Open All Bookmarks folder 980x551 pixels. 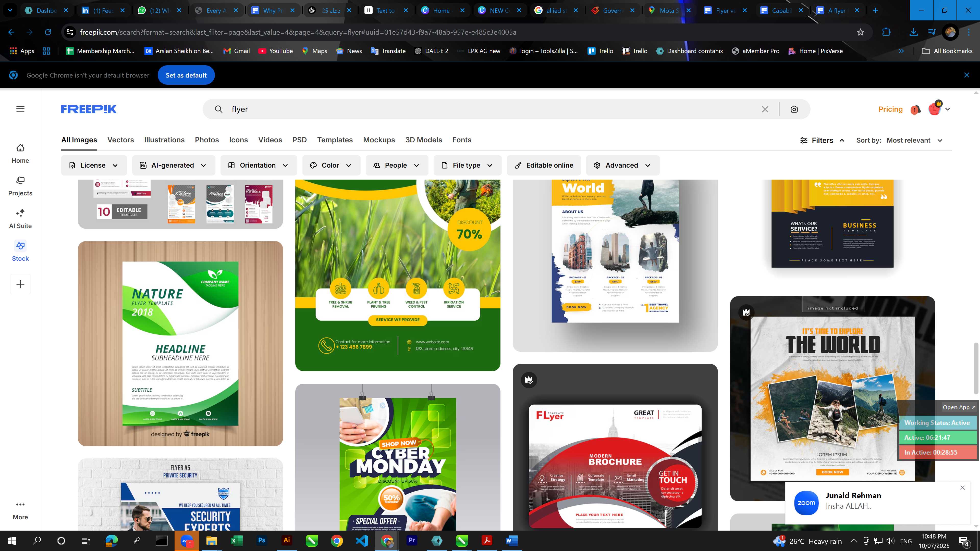[947, 51]
